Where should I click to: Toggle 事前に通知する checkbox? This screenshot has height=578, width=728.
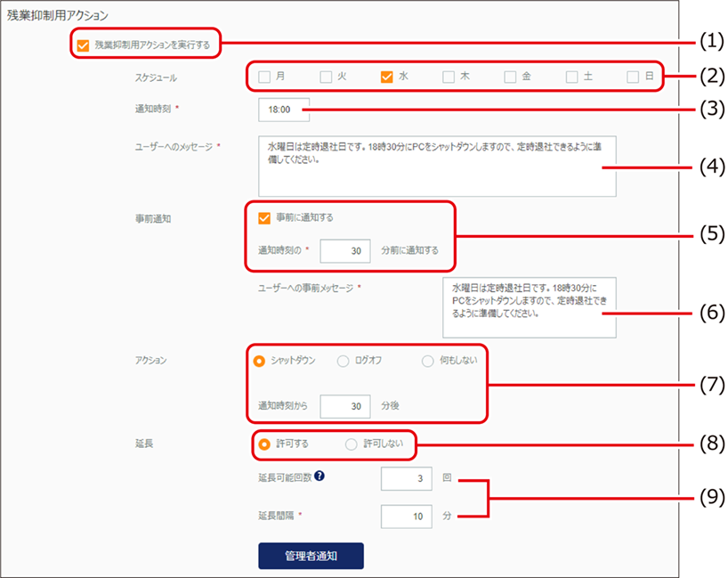pyautogui.click(x=264, y=218)
